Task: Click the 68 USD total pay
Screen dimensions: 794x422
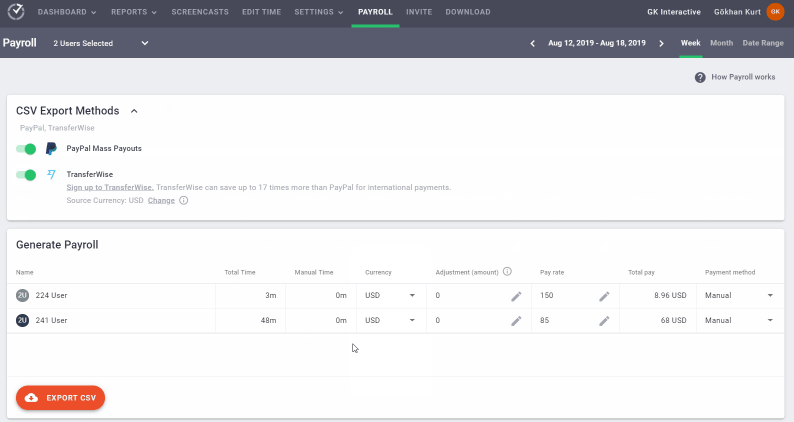Action: pos(673,320)
